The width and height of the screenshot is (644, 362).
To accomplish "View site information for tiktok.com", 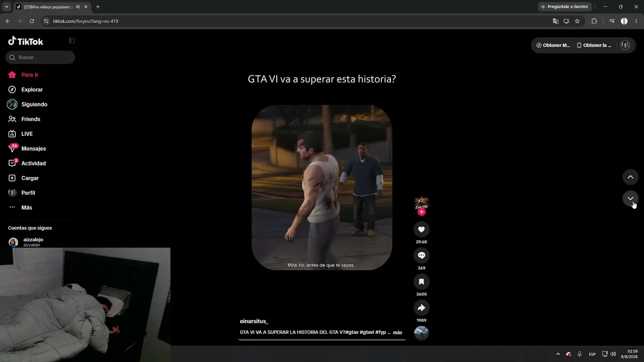I will [46, 21].
